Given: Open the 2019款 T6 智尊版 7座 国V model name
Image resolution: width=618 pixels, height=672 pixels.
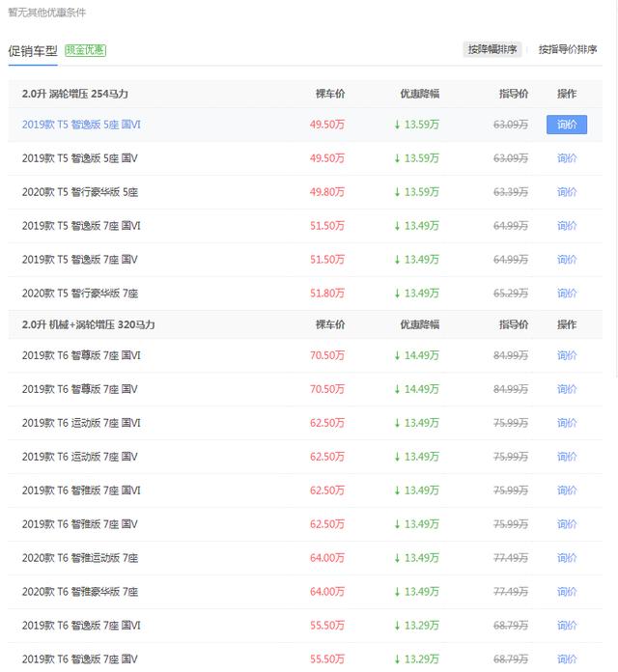Looking at the screenshot, I should (x=80, y=390).
